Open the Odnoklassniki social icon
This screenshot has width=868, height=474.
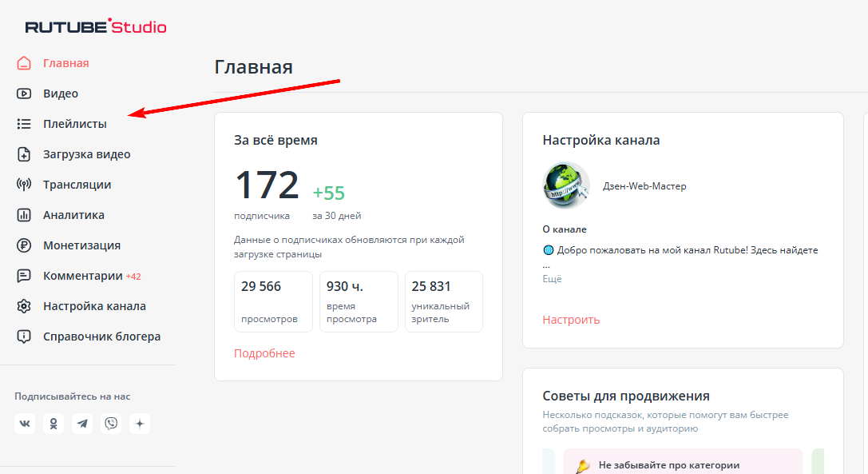click(54, 424)
